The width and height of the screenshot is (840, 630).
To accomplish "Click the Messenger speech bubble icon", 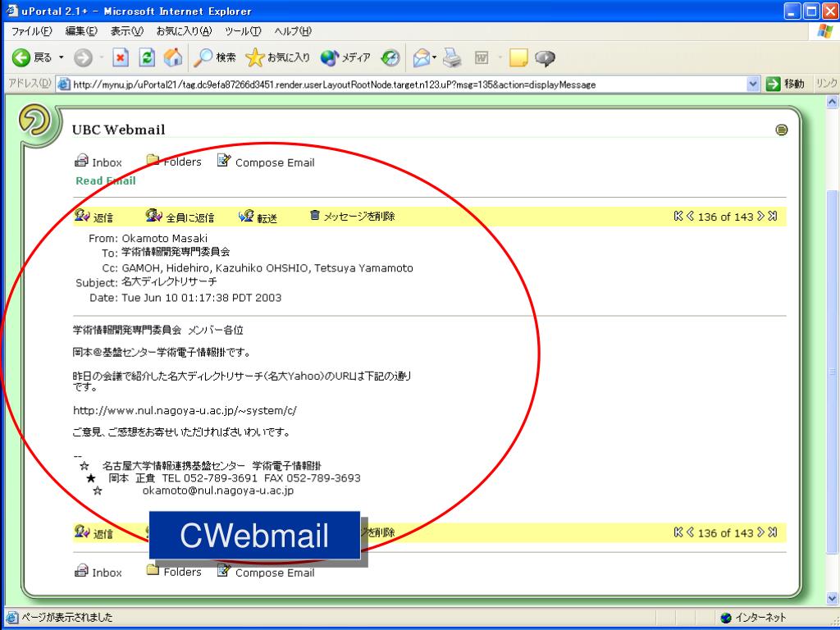I will tap(545, 58).
